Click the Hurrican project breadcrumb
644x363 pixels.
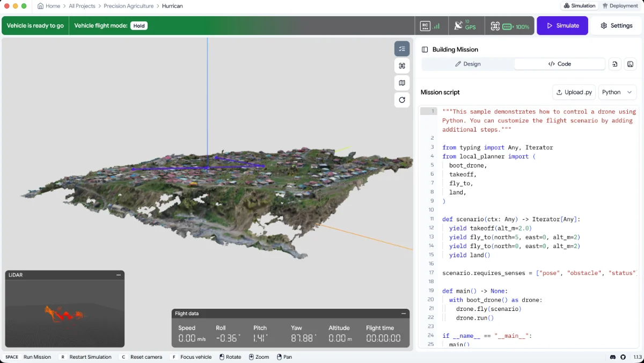click(x=172, y=6)
